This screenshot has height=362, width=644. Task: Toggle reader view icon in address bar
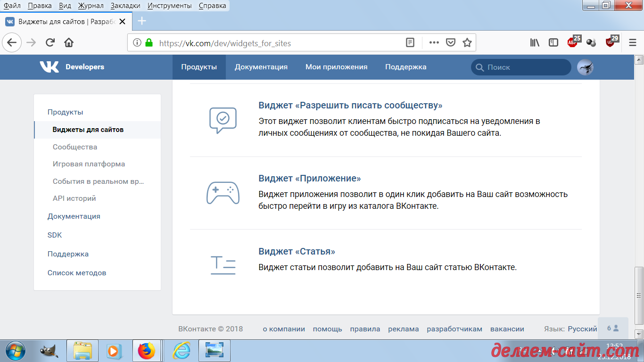pyautogui.click(x=410, y=42)
